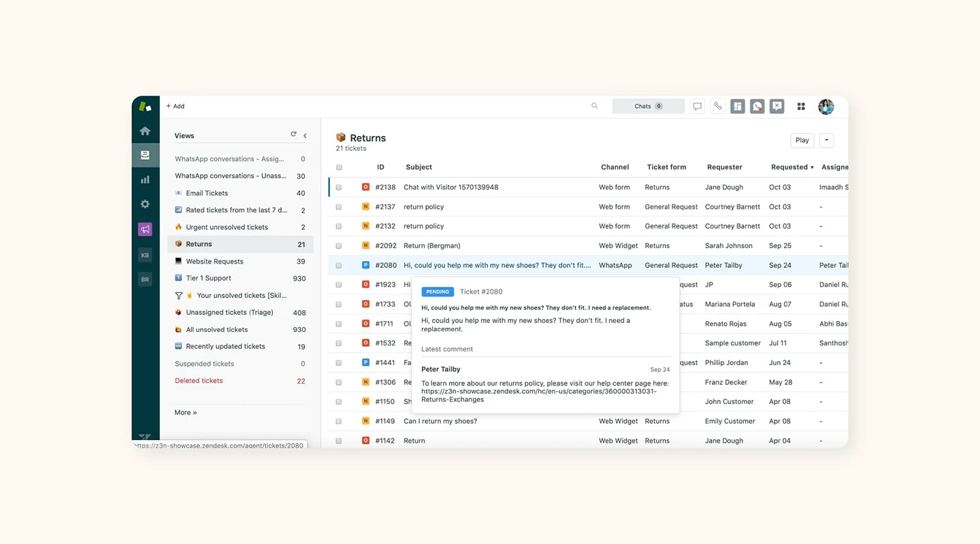Refresh the views list
The image size is (980, 544).
(x=293, y=135)
